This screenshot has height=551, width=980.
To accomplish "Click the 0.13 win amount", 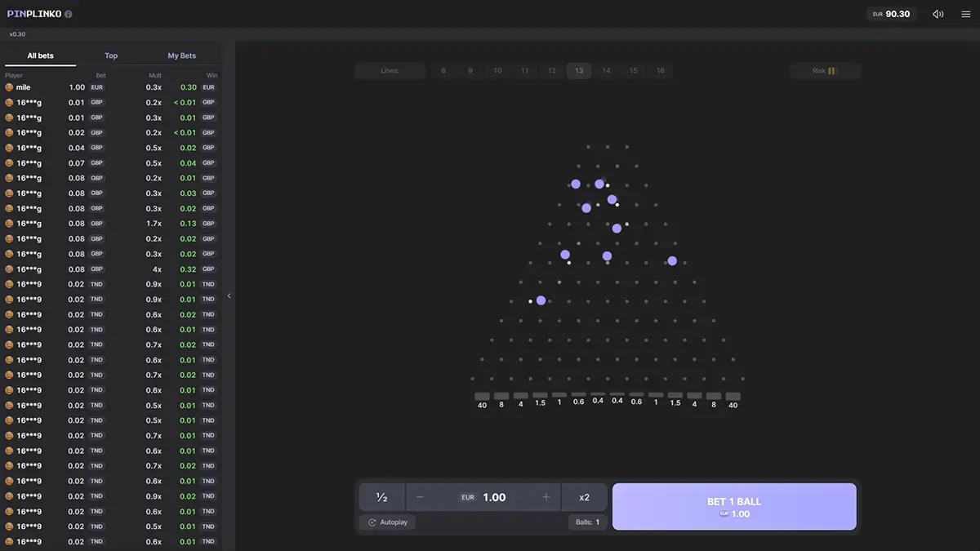I will pos(188,224).
